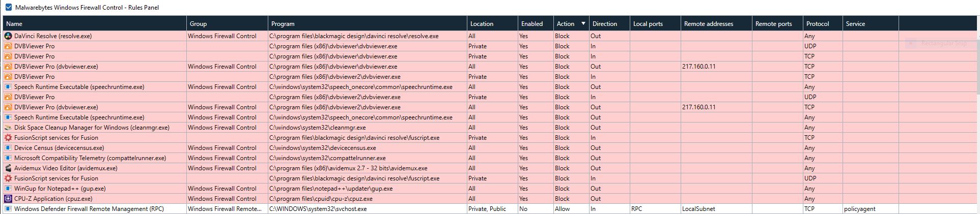This screenshot has width=980, height=214.
Task: Click the Microsoft Compatibility Telemetry row icon
Action: pyautogui.click(x=8, y=158)
